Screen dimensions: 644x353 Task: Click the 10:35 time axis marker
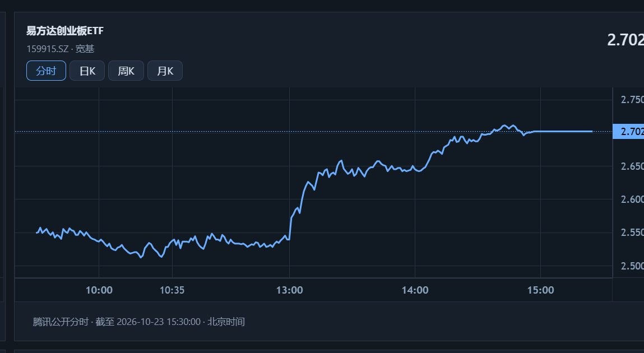172,290
